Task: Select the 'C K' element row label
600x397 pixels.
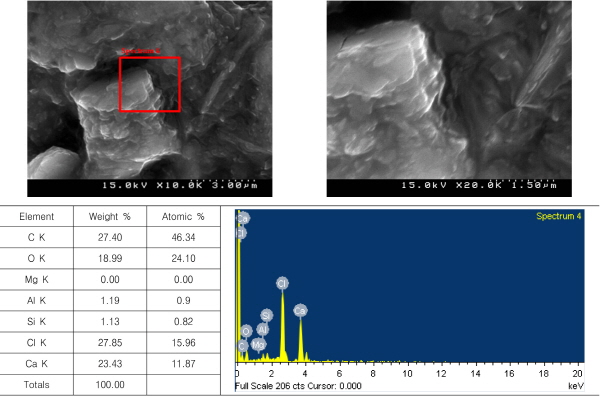Action: point(37,238)
